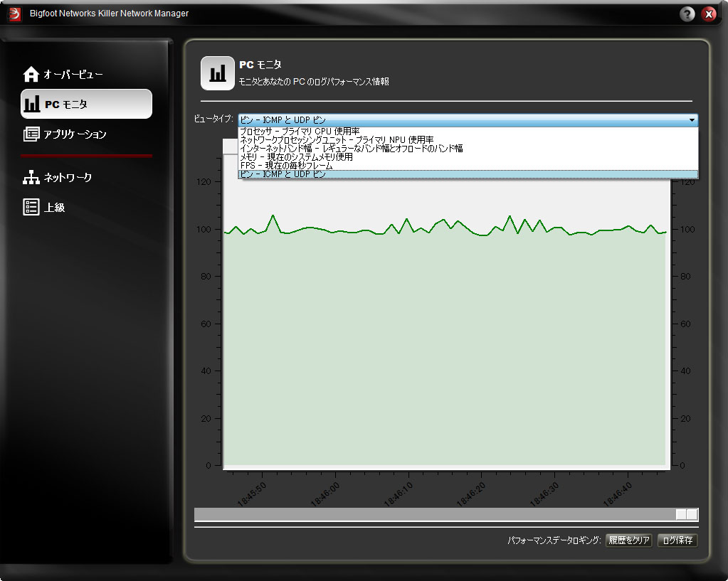Open the help question mark icon
The width and height of the screenshot is (728, 581).
pyautogui.click(x=687, y=14)
